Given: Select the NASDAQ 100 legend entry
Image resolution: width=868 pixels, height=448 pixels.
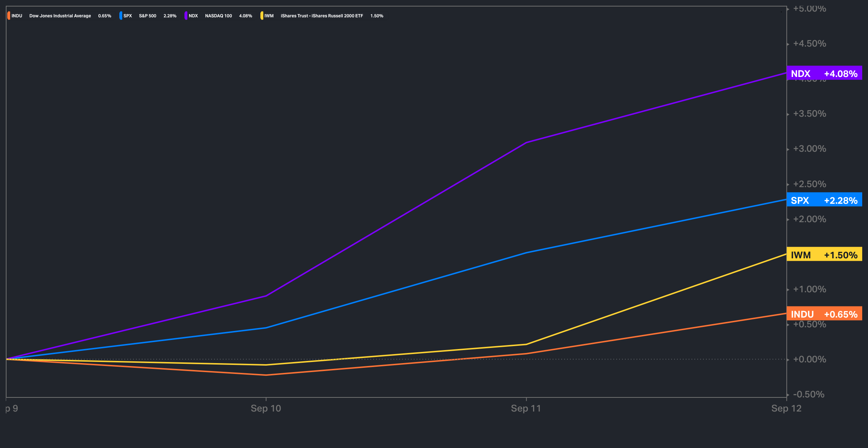Looking at the screenshot, I should [218, 16].
